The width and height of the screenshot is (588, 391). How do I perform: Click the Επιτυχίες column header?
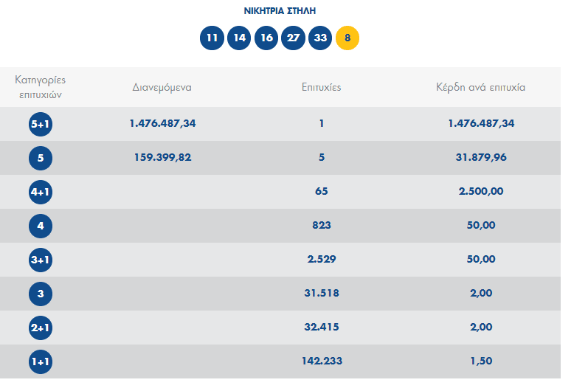pyautogui.click(x=321, y=87)
